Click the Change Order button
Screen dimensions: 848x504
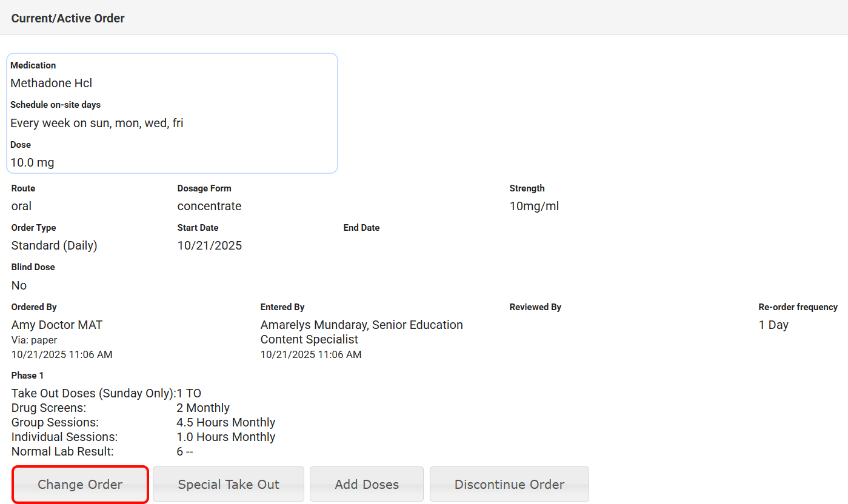[x=80, y=484]
